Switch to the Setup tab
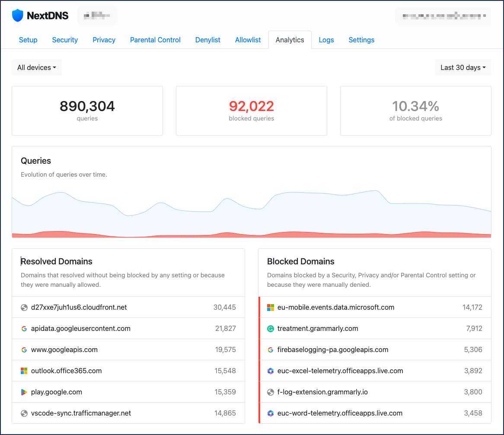The height and width of the screenshot is (435, 504). coord(28,40)
